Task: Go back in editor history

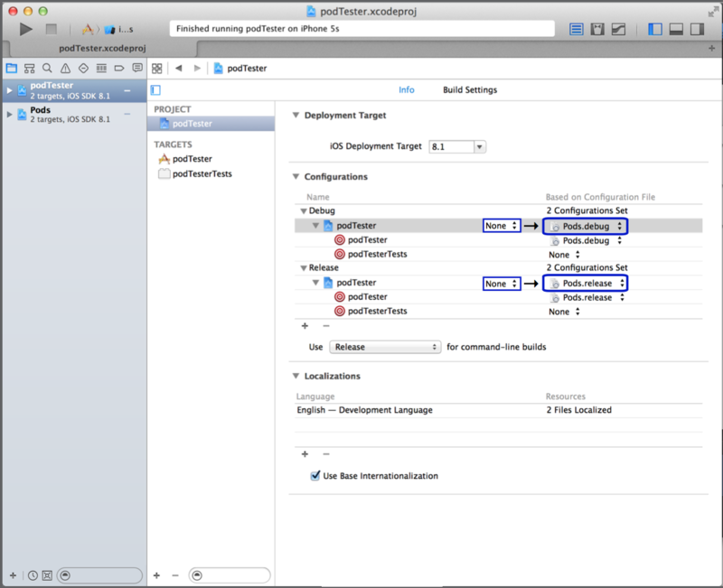Action: pos(179,69)
